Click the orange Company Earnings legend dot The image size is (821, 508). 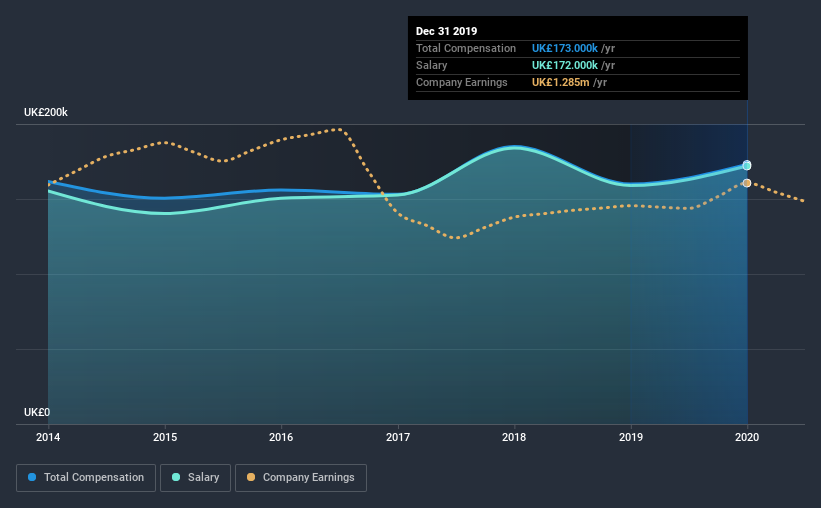click(251, 477)
